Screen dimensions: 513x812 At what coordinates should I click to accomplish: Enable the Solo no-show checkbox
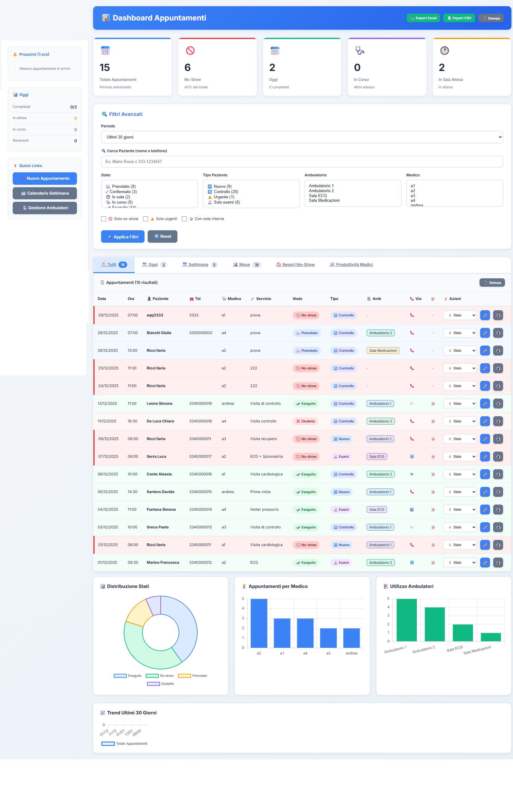tap(104, 218)
